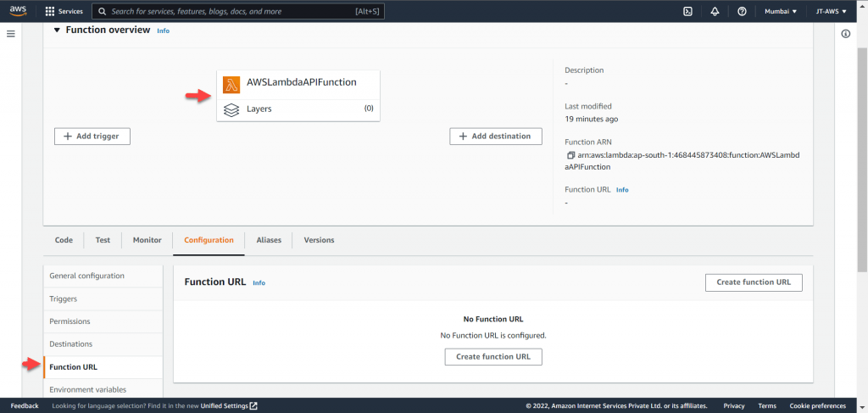Click Create function URL in panel header
The width and height of the screenshot is (868, 413).
click(x=754, y=282)
